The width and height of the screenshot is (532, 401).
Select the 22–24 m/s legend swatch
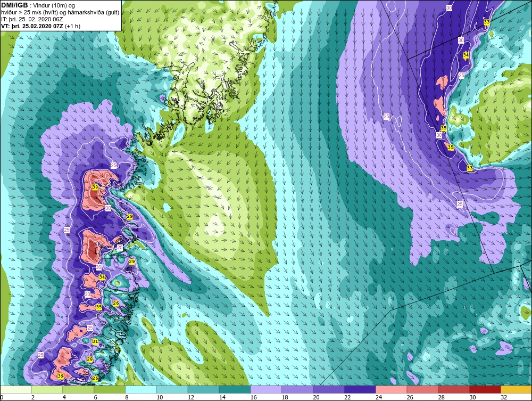pyautogui.click(x=360, y=389)
